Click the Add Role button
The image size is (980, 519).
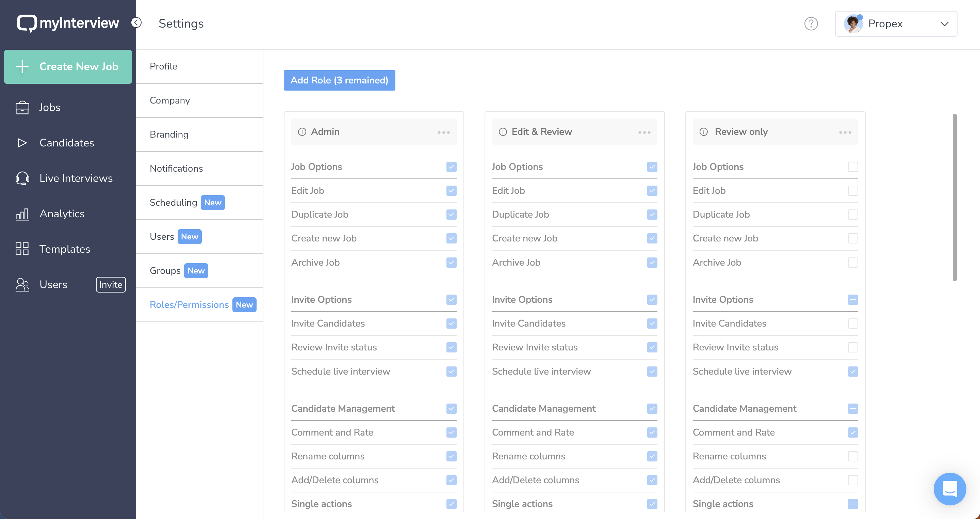pyautogui.click(x=339, y=80)
